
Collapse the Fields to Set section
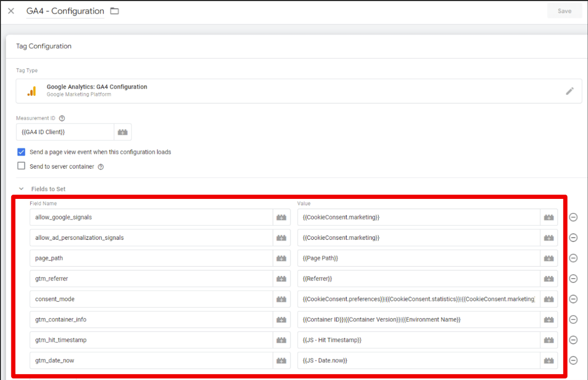pyautogui.click(x=22, y=189)
